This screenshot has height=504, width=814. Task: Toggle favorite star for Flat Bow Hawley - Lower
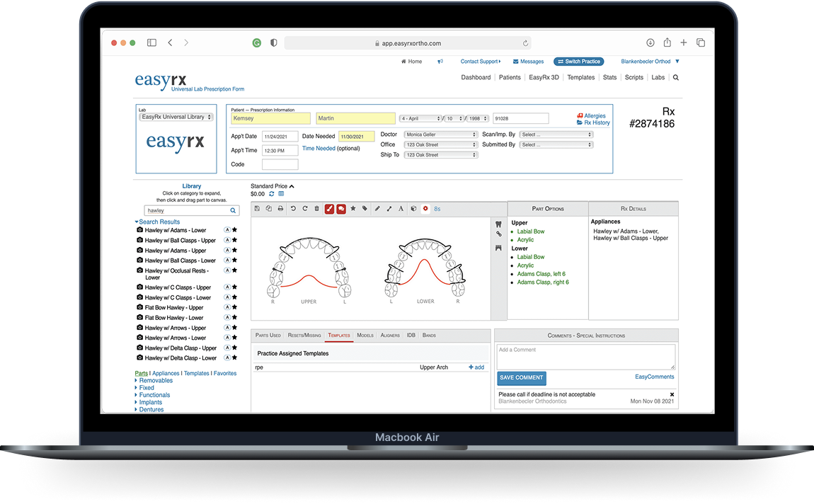click(x=235, y=317)
